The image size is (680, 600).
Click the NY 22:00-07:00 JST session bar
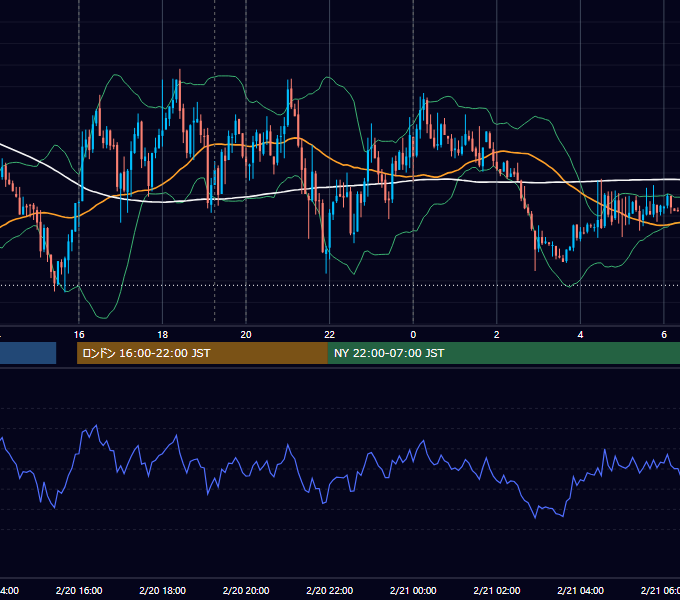503,353
